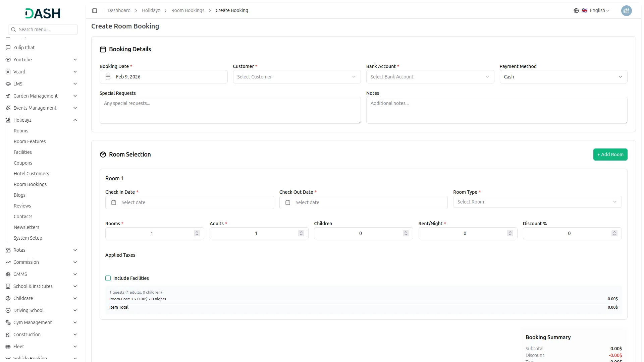The image size is (644, 362).
Task: Open the user avatar menu
Action: click(626, 11)
